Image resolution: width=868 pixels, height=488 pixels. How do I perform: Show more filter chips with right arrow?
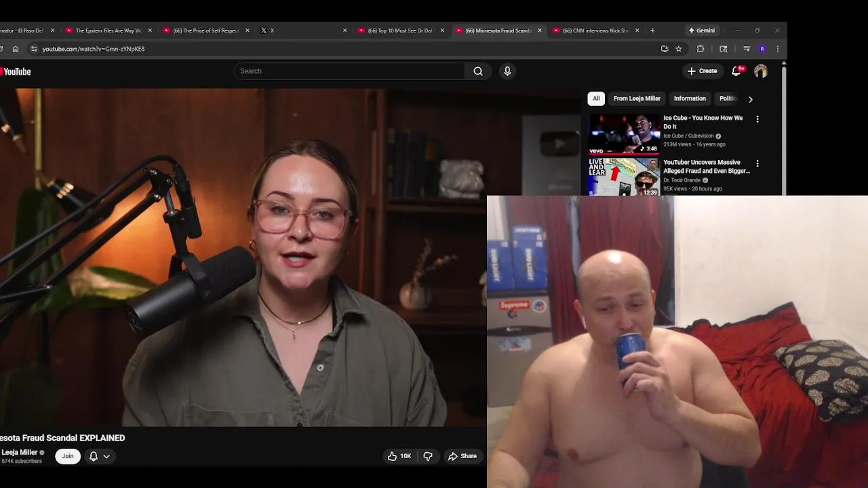coord(750,99)
